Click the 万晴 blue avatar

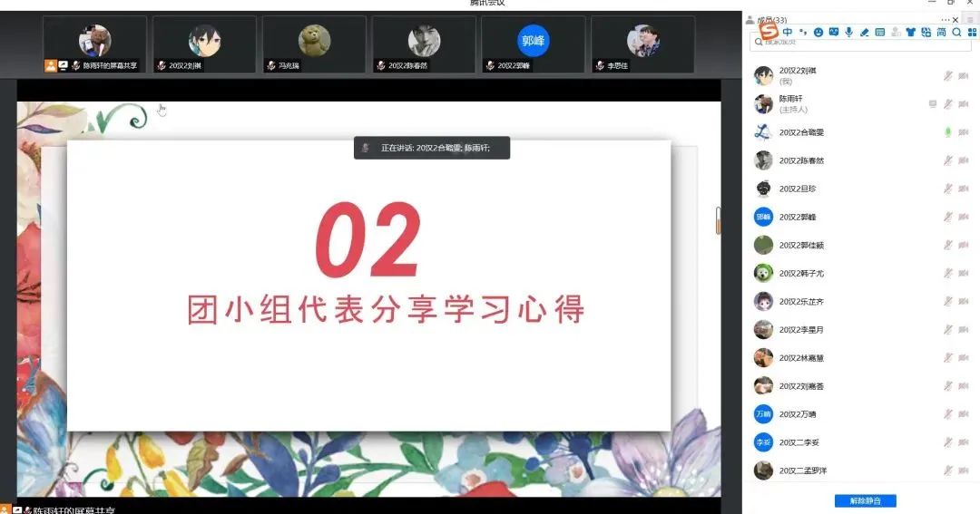pyautogui.click(x=763, y=414)
